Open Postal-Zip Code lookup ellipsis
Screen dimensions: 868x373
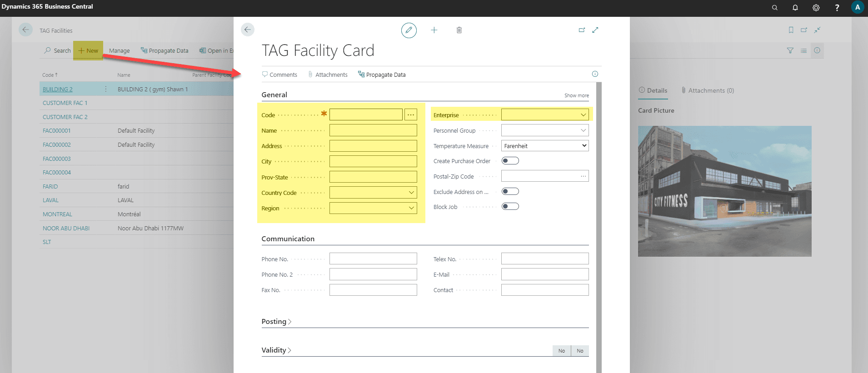(584, 176)
